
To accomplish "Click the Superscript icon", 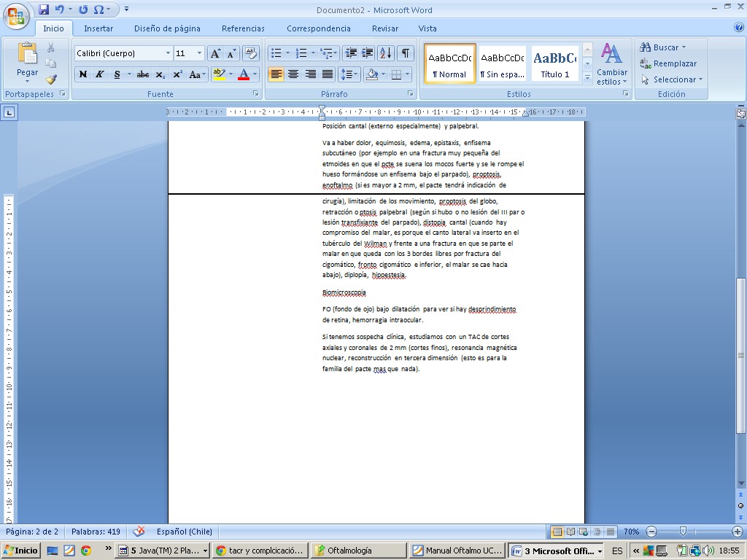I will pos(177,74).
